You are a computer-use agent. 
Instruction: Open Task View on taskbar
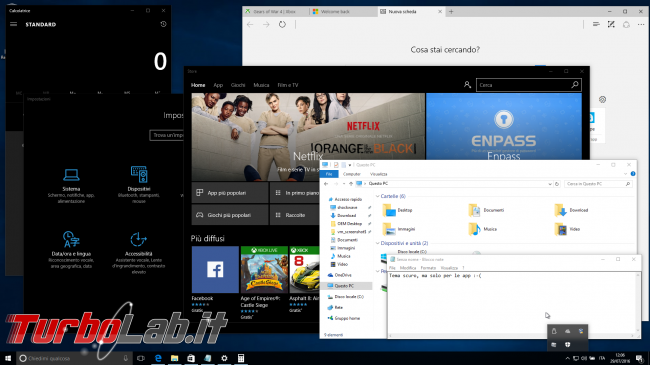(141, 358)
